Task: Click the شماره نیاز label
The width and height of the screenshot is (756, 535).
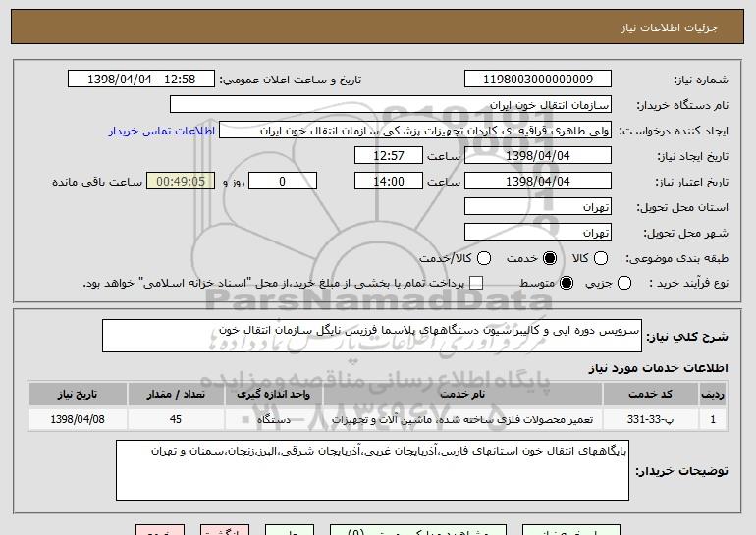Action: [701, 80]
